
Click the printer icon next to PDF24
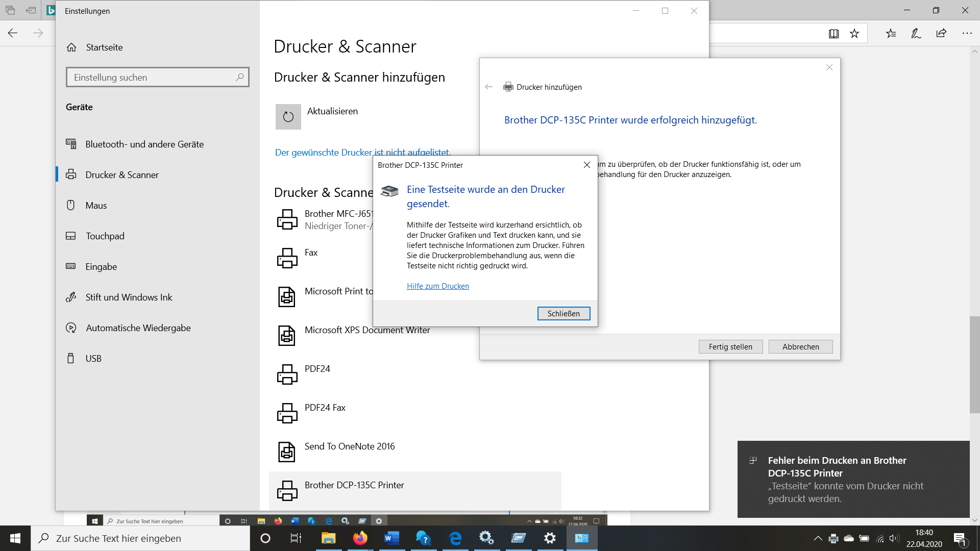pyautogui.click(x=287, y=374)
